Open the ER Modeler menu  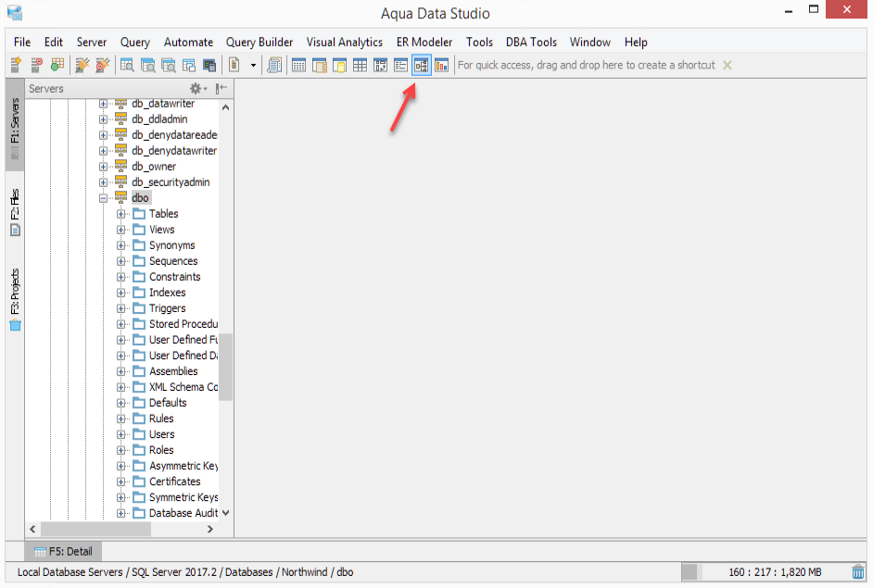click(424, 43)
